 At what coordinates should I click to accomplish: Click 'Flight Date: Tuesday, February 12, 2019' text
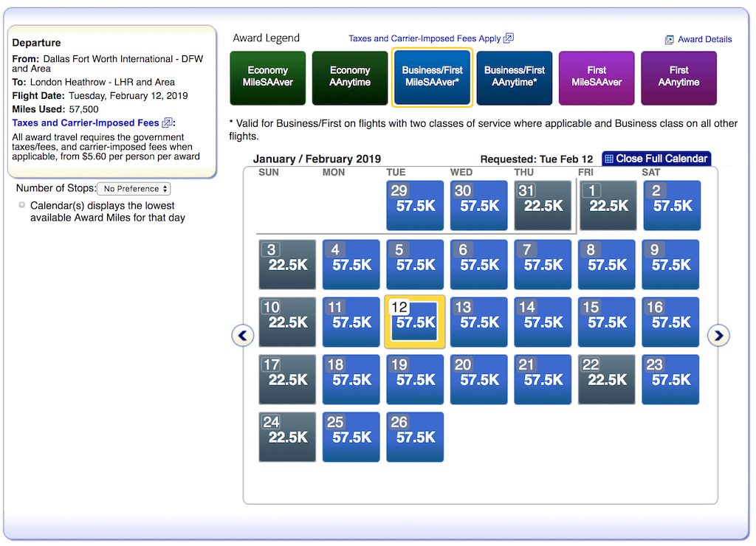100,95
